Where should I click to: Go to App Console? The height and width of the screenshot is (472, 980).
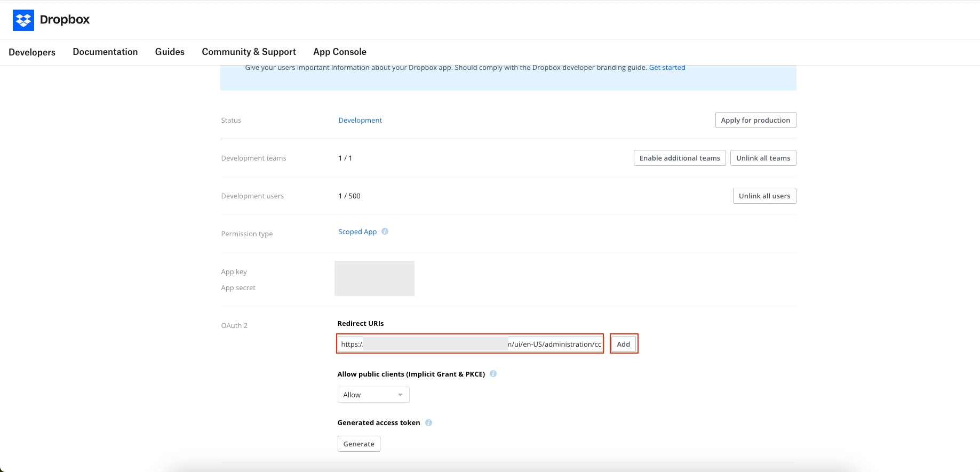340,52
